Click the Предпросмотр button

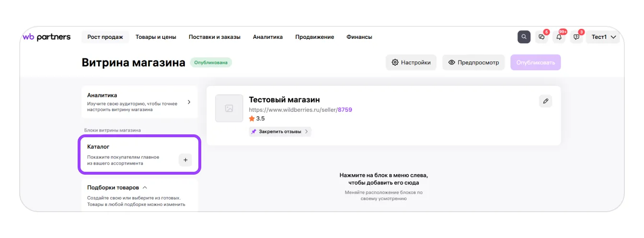coord(473,62)
